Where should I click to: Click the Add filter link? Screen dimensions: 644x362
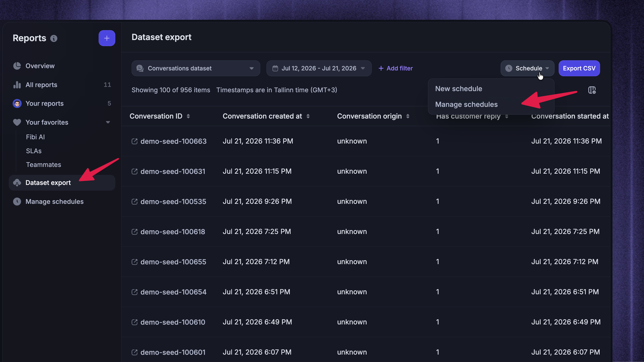pyautogui.click(x=395, y=68)
